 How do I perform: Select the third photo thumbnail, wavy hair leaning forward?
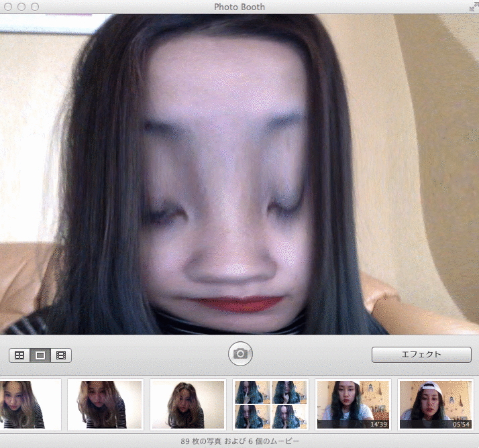click(188, 404)
